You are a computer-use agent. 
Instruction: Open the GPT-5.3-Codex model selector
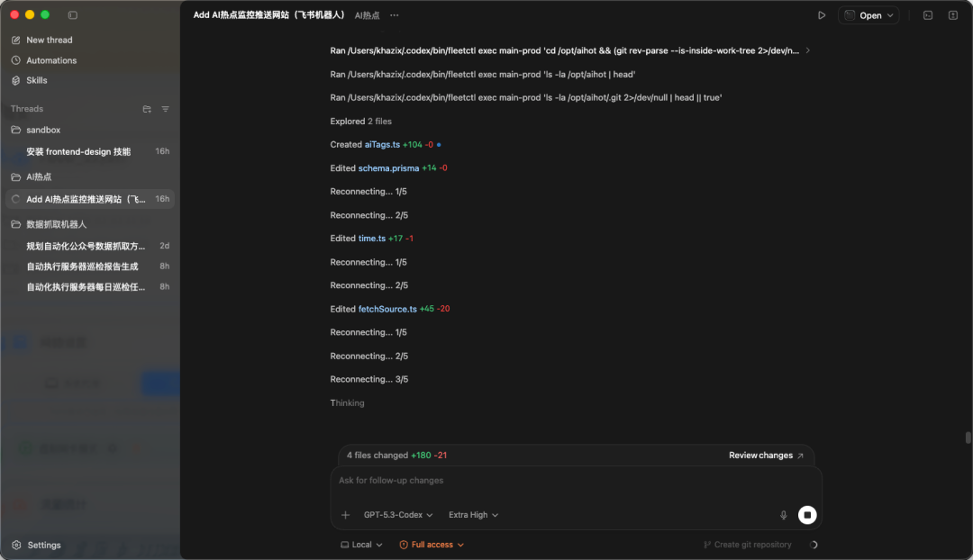point(397,514)
